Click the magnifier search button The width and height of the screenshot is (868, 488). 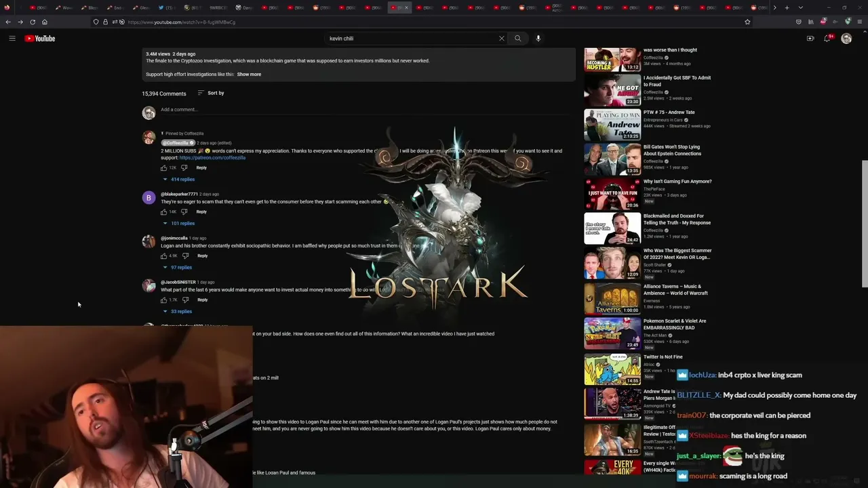(x=517, y=39)
